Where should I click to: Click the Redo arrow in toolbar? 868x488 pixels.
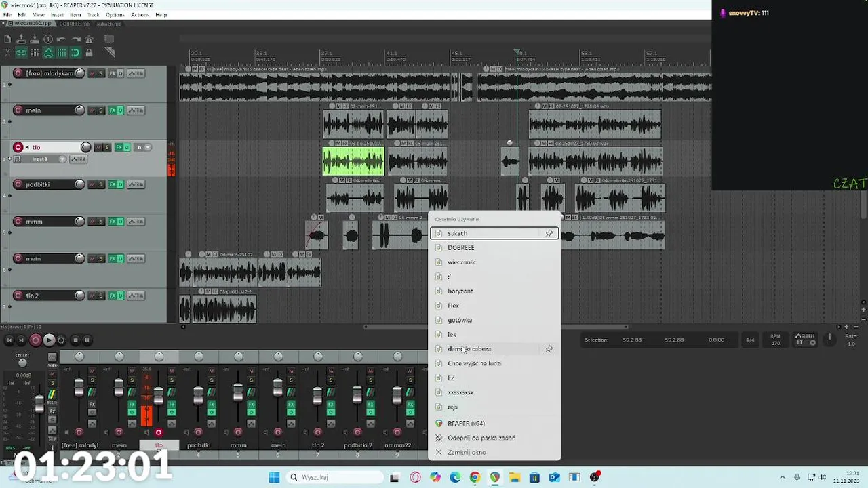75,39
